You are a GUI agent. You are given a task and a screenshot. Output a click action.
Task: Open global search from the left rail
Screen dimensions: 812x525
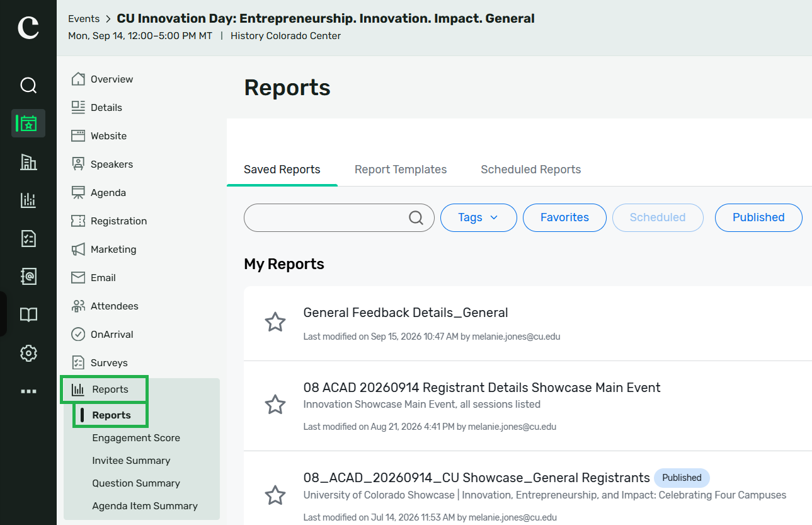[x=28, y=85]
